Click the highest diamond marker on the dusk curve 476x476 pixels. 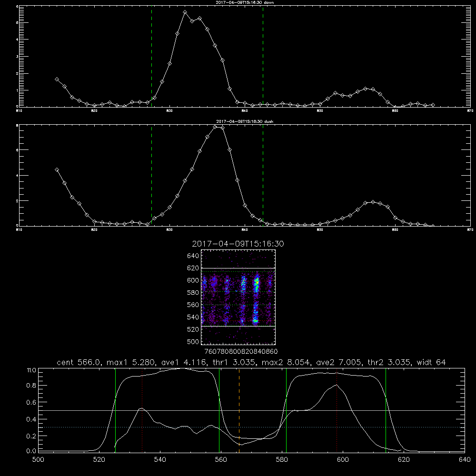tap(215, 127)
